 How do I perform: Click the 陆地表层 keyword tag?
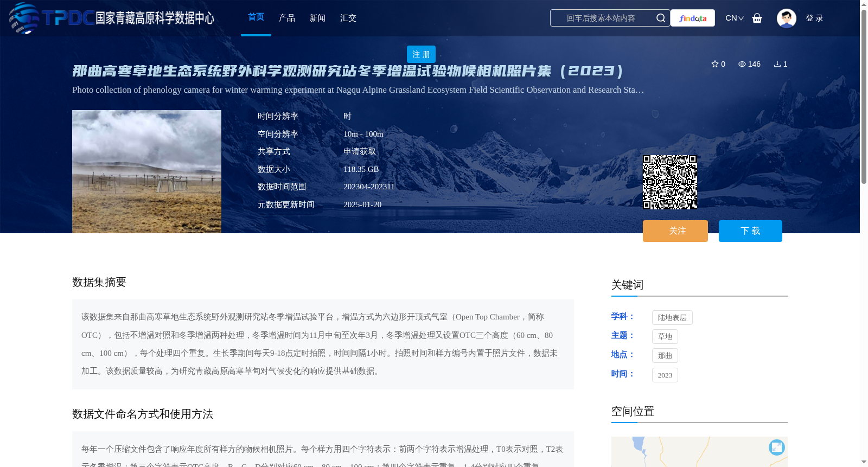tap(672, 317)
